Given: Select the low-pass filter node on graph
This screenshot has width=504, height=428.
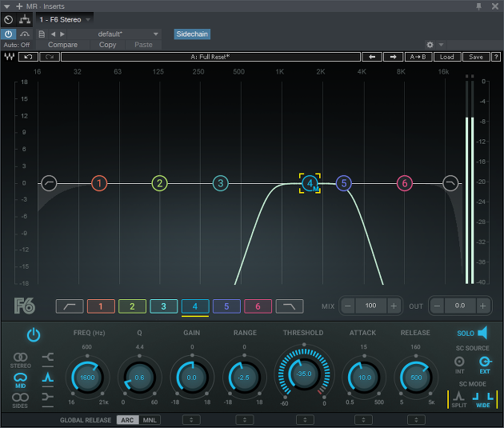Looking at the screenshot, I should (450, 183).
